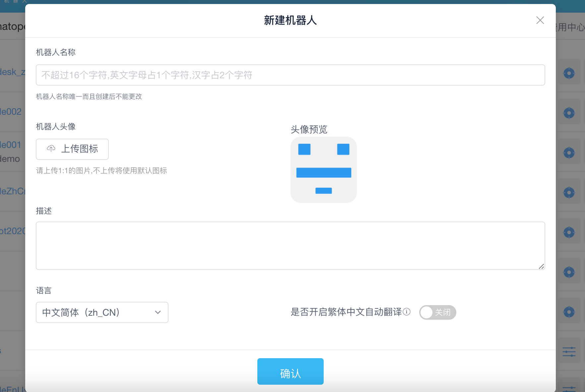This screenshot has height=392, width=585.
Task: Click the upload cloud icon on 上传图标 button
Action: pyautogui.click(x=51, y=149)
